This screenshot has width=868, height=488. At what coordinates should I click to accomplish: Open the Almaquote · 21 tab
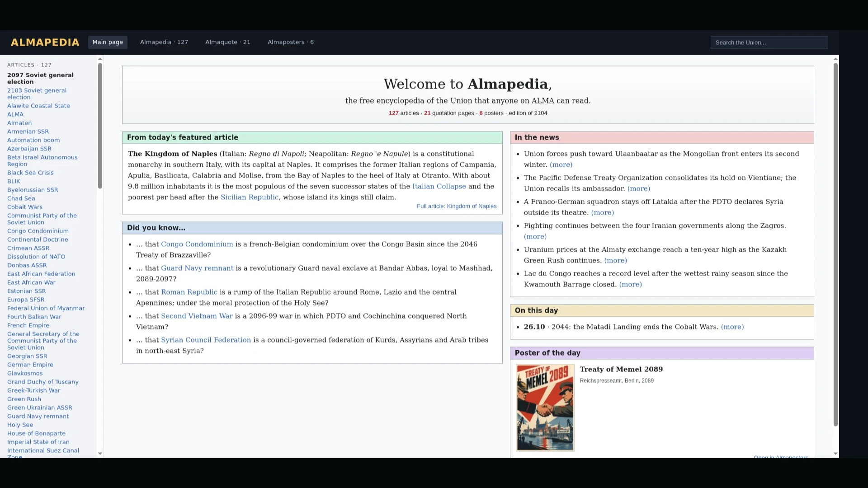228,42
